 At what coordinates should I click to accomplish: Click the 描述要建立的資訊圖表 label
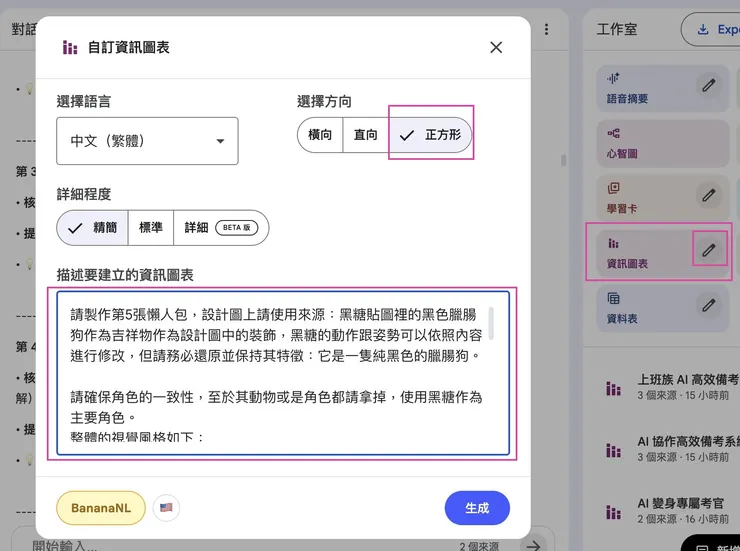point(125,275)
